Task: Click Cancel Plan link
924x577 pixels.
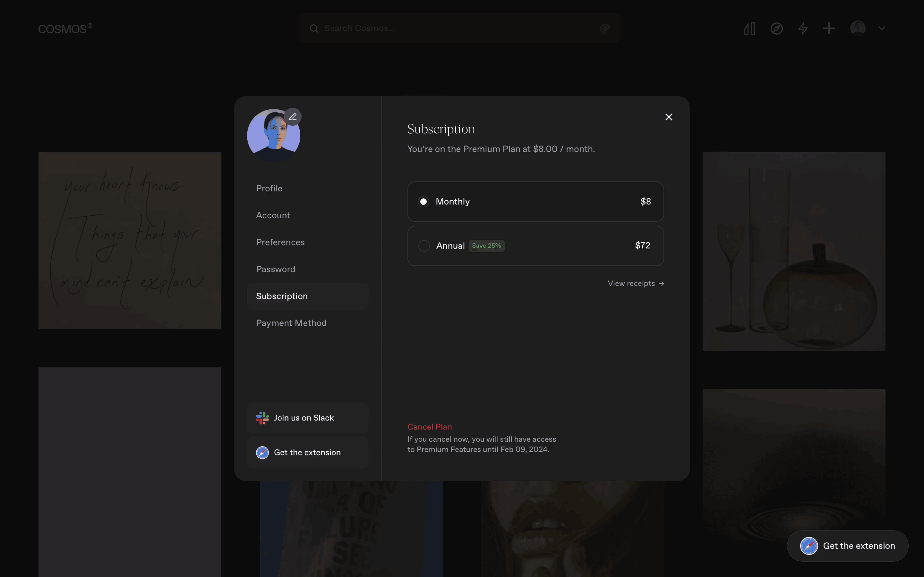Action: pos(430,427)
